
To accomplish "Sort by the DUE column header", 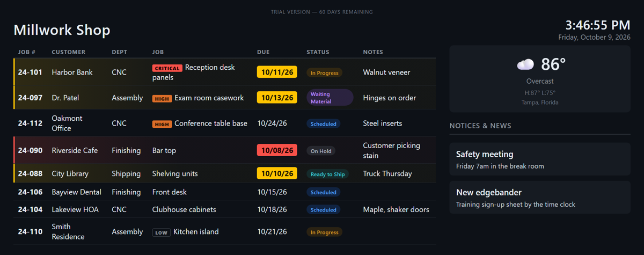I will click(264, 52).
